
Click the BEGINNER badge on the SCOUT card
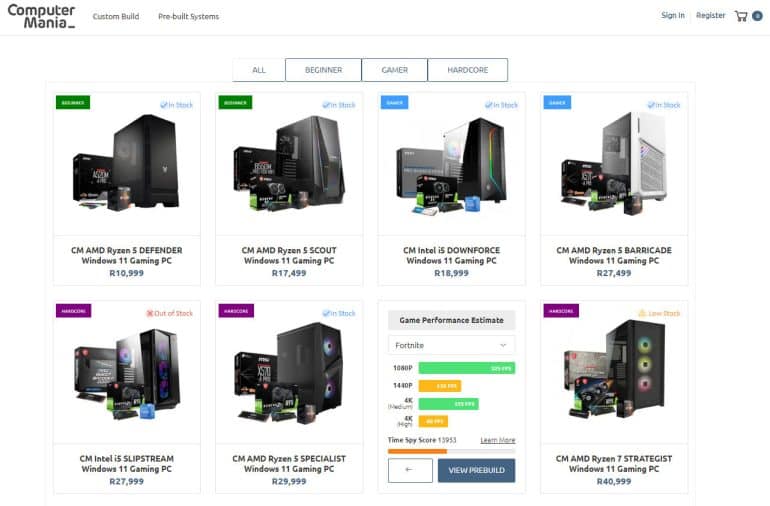click(x=235, y=103)
